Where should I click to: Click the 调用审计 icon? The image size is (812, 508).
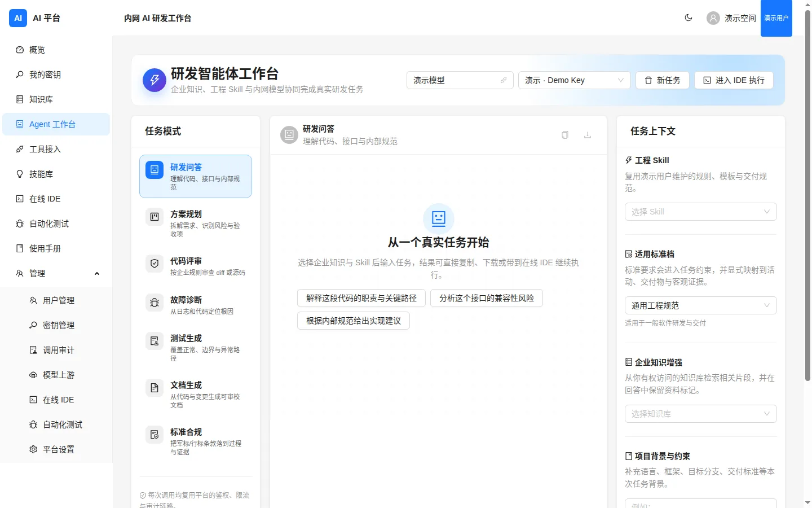pyautogui.click(x=33, y=350)
